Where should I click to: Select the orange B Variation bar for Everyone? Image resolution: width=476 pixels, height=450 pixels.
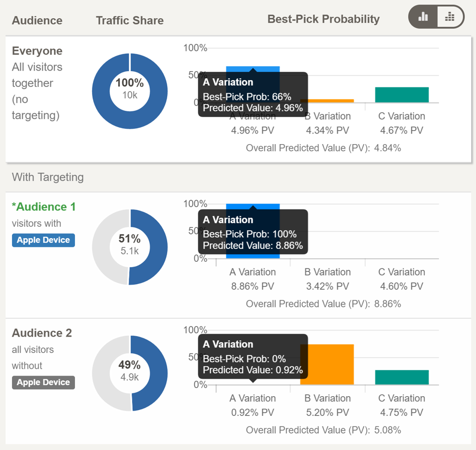pos(327,101)
